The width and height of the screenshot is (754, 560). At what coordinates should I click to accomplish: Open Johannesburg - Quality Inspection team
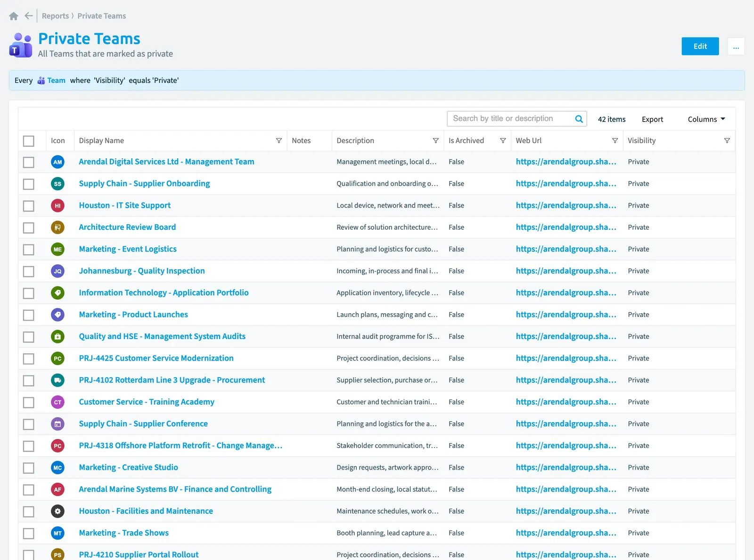pos(142,271)
